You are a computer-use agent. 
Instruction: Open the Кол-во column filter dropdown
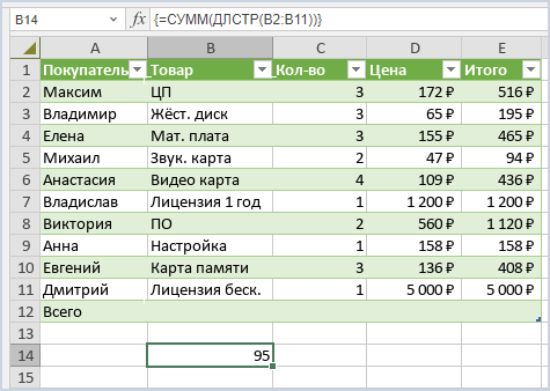(356, 70)
